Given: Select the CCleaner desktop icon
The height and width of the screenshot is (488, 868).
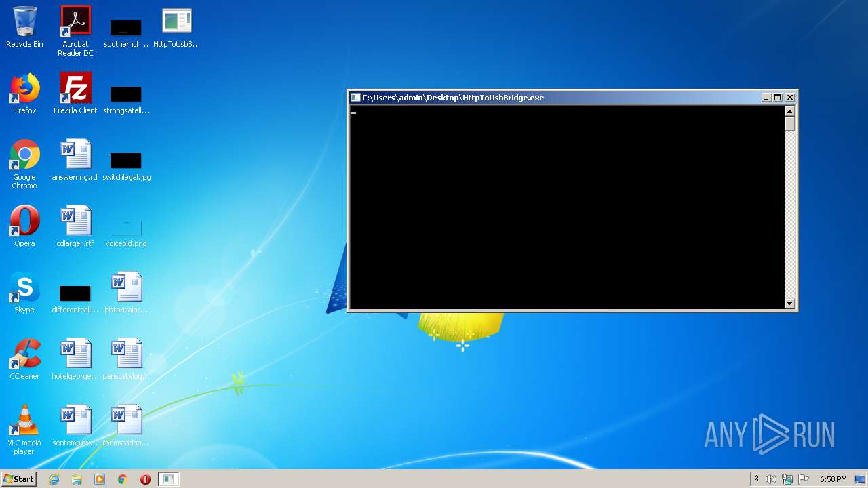Looking at the screenshot, I should 24,360.
